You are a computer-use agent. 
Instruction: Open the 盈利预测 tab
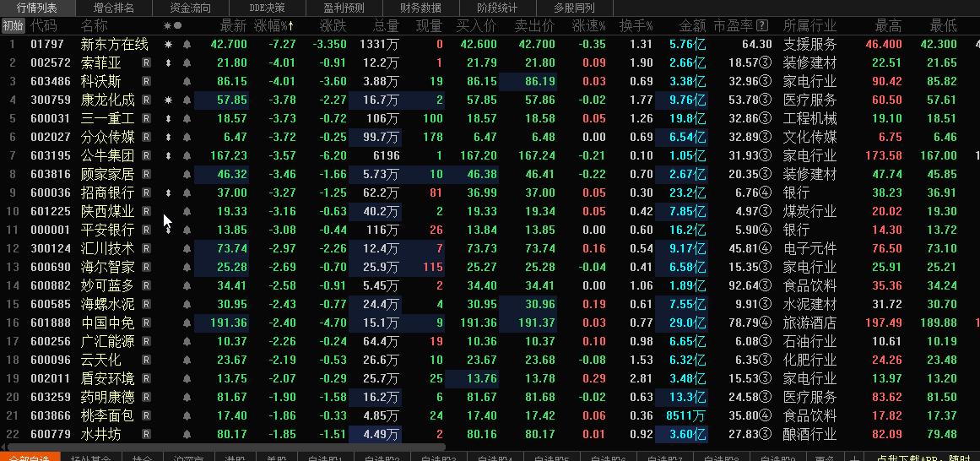(x=344, y=8)
